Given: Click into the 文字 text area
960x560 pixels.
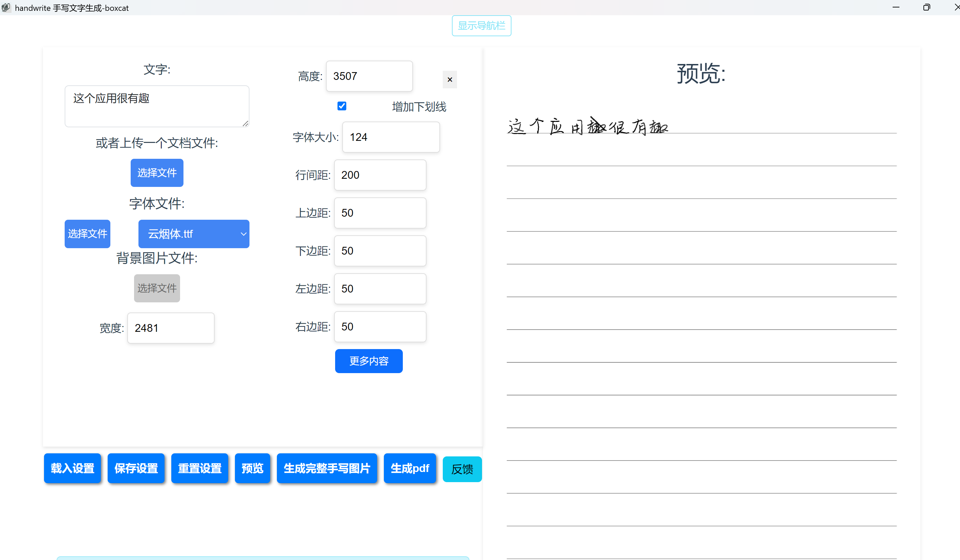Looking at the screenshot, I should coord(157,106).
